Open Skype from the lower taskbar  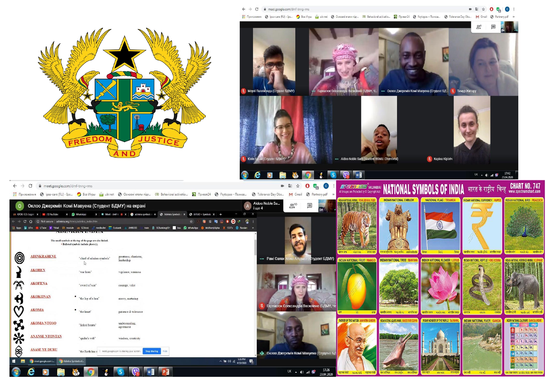tap(120, 372)
